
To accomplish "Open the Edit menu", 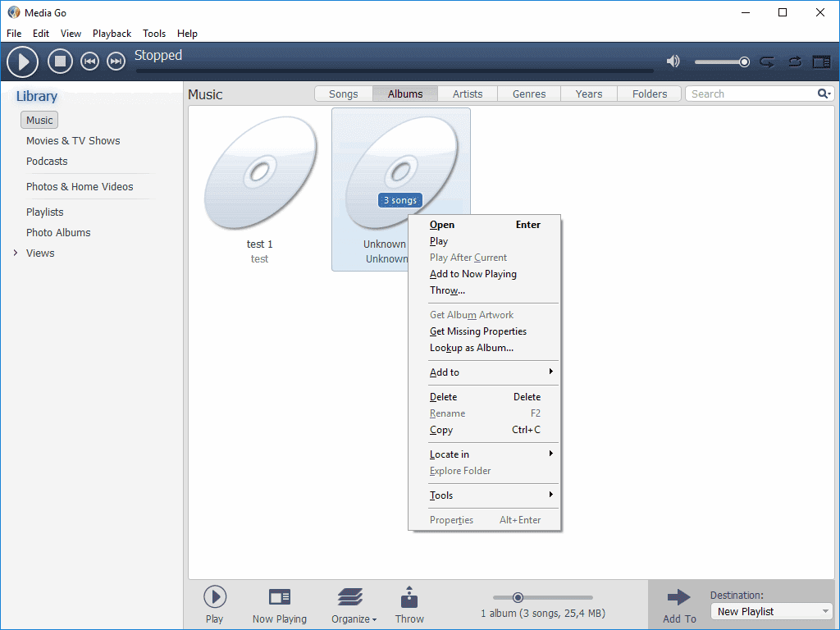I will pos(41,33).
